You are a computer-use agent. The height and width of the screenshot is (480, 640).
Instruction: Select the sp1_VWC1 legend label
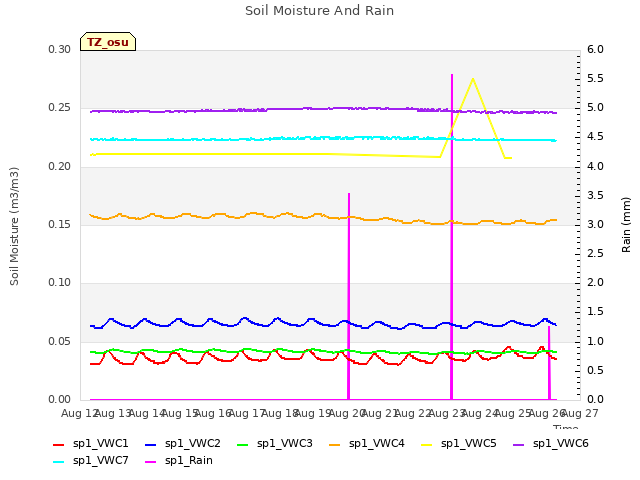click(100, 444)
